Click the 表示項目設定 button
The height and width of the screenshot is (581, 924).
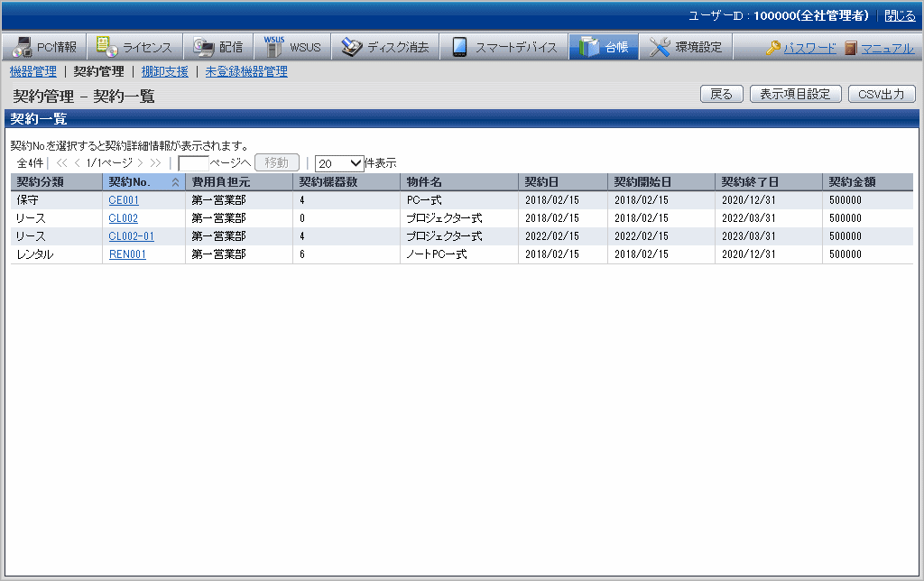coord(795,94)
